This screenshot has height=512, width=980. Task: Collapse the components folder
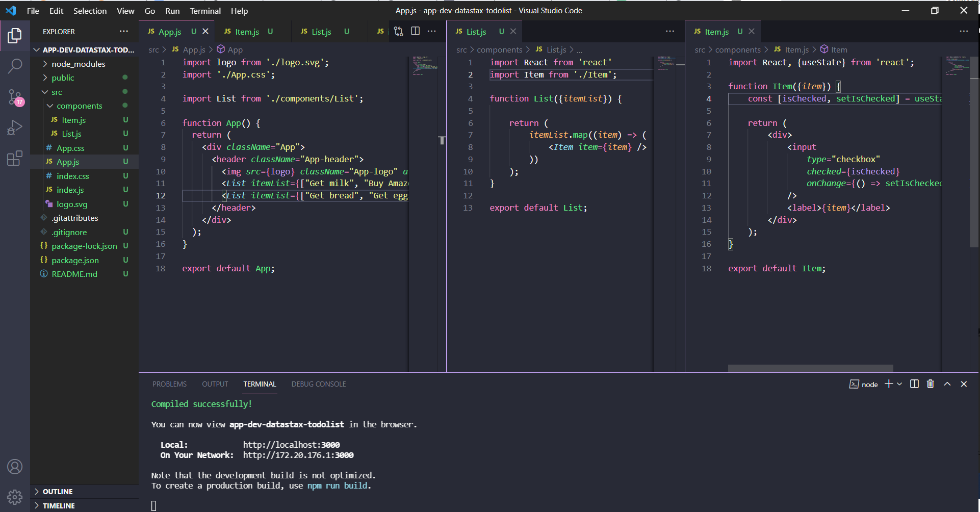coord(85,106)
